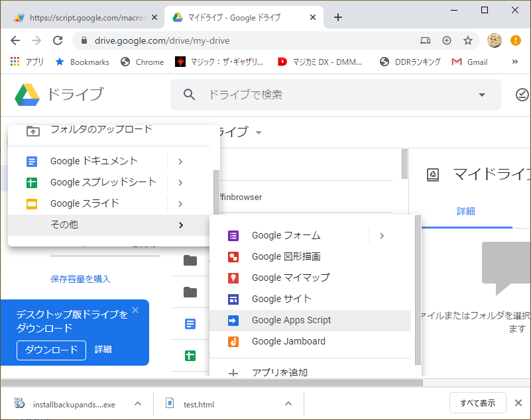
Task: Open 詳細 link in blue banner
Action: tap(103, 350)
